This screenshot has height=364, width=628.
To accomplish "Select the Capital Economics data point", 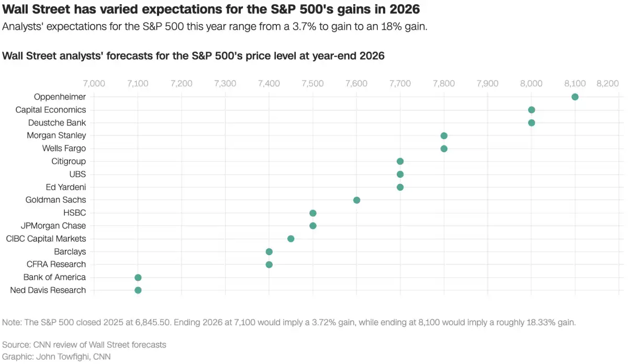I will pyautogui.click(x=531, y=110).
